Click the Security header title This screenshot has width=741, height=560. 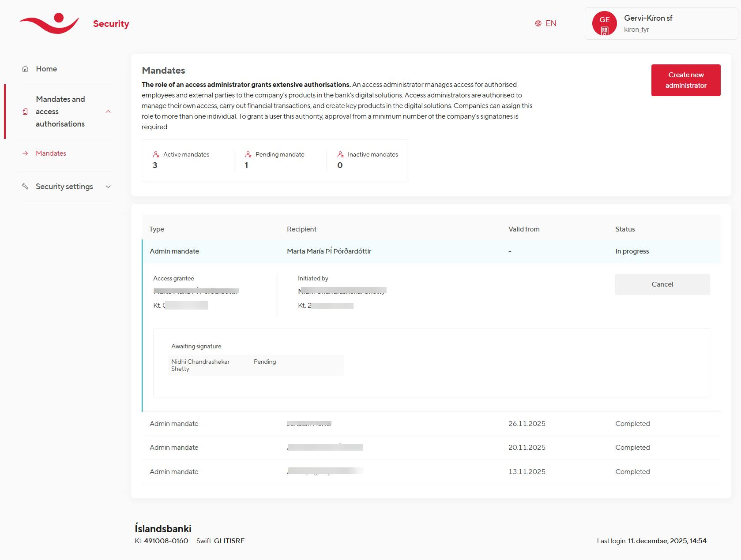coord(111,24)
